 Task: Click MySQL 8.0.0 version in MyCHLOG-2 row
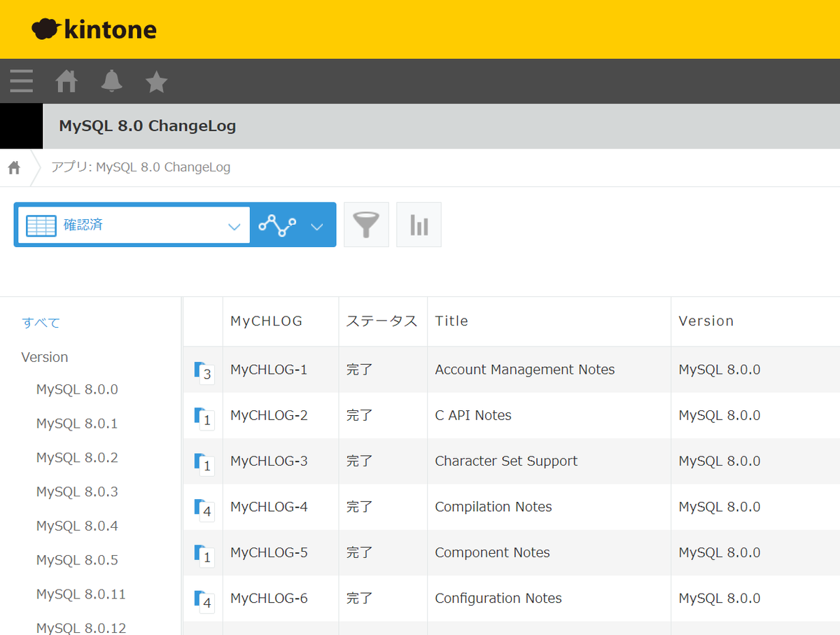tap(720, 415)
